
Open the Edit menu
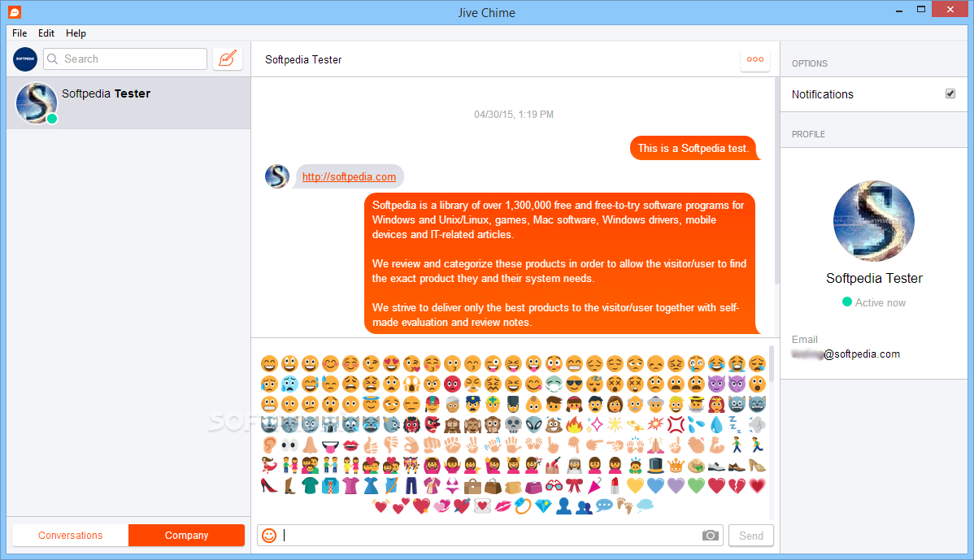click(46, 33)
